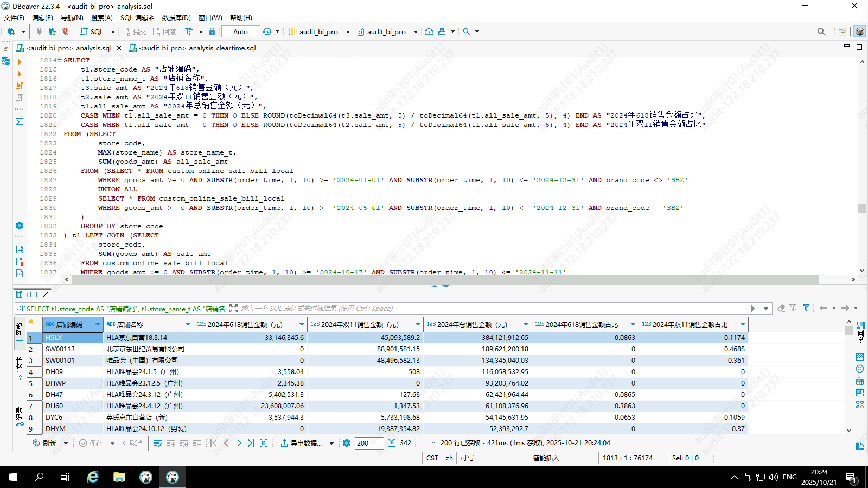Jump to last row in results
The height and width of the screenshot is (488, 868).
click(x=251, y=443)
